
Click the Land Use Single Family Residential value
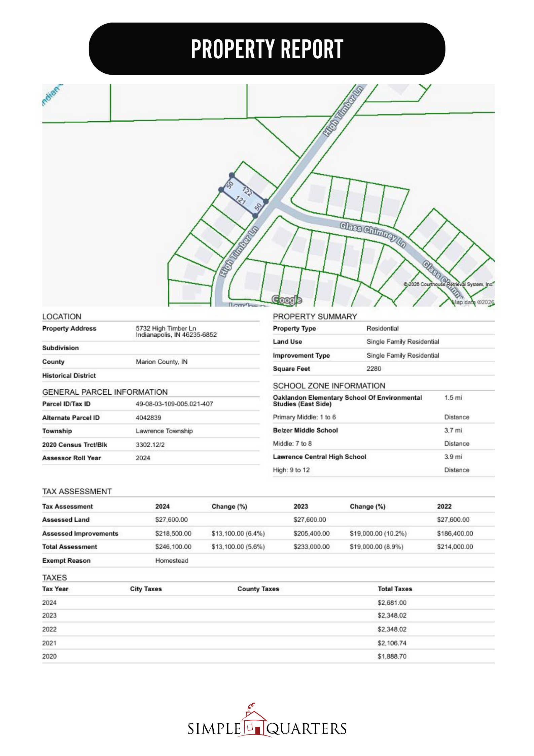click(x=403, y=341)
